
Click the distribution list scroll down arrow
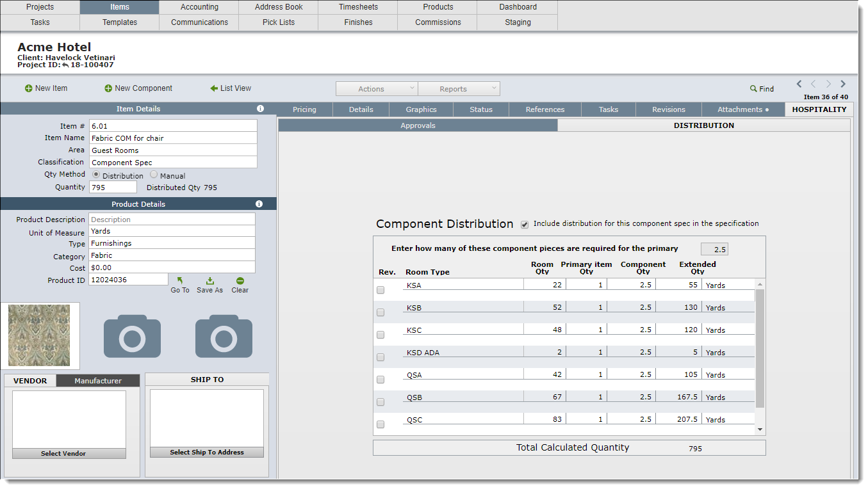pyautogui.click(x=760, y=429)
